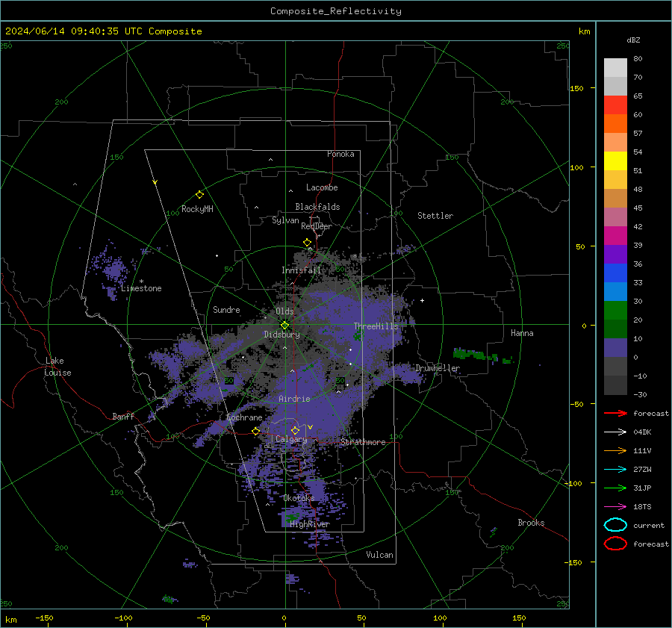This screenshot has height=628, width=672.
Task: Click the Stettler label
Action: pyautogui.click(x=435, y=216)
